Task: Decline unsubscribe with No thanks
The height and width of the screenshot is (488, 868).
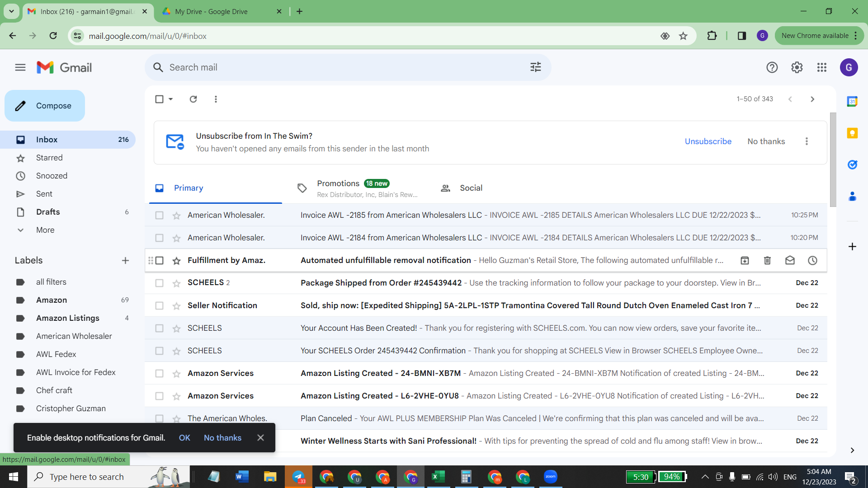Action: (x=766, y=141)
